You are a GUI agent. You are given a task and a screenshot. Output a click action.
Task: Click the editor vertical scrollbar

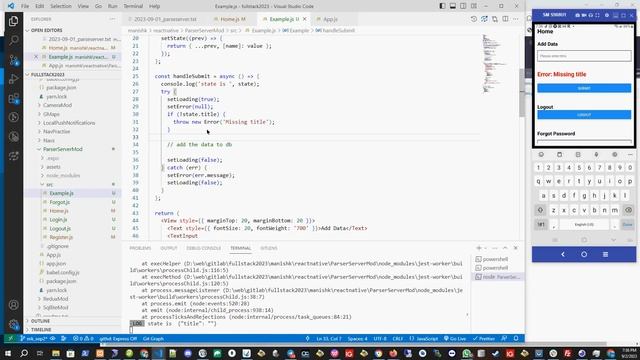tap(522, 93)
